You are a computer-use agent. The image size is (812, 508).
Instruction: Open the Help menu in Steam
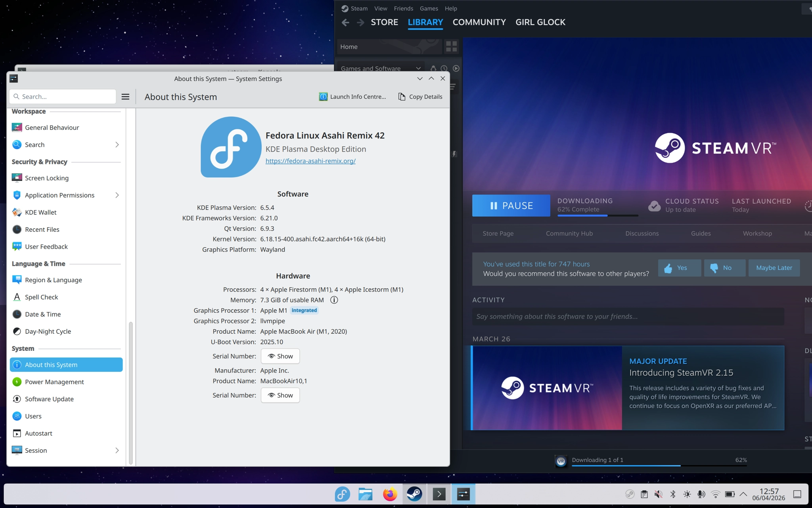pyautogui.click(x=451, y=8)
